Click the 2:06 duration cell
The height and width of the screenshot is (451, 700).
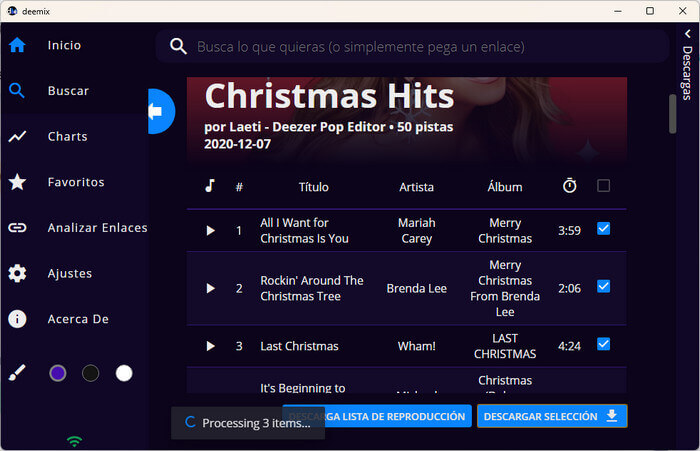click(x=569, y=288)
